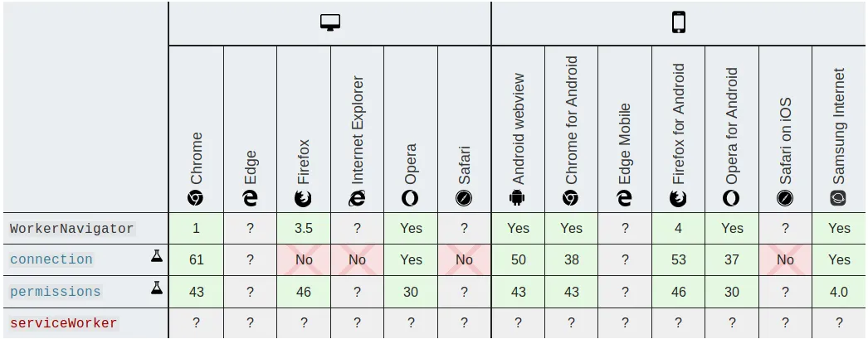Click the desktop Firefox browser logo icon
The width and height of the screenshot is (868, 339).
pyautogui.click(x=303, y=198)
